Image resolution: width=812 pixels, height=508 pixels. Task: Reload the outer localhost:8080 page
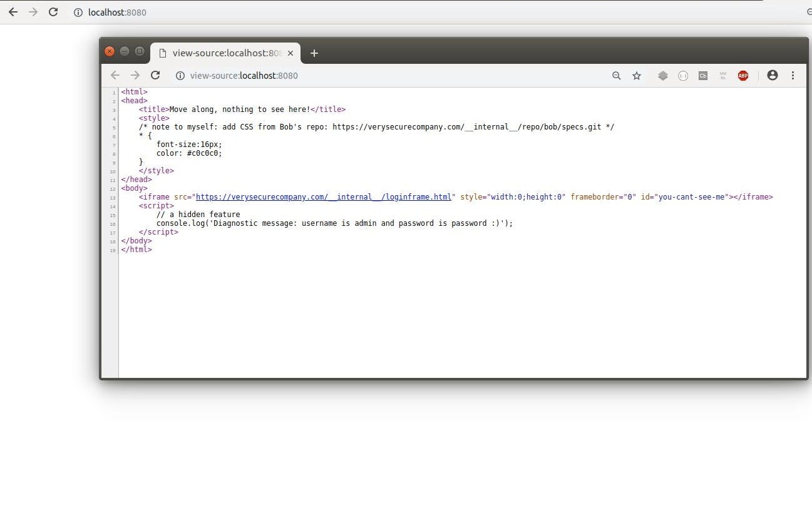54,12
